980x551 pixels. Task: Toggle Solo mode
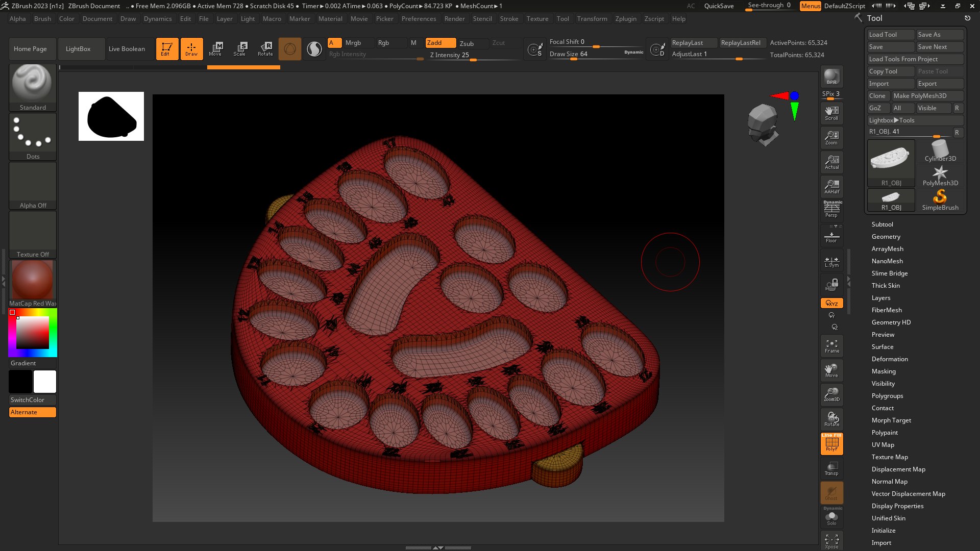831,517
